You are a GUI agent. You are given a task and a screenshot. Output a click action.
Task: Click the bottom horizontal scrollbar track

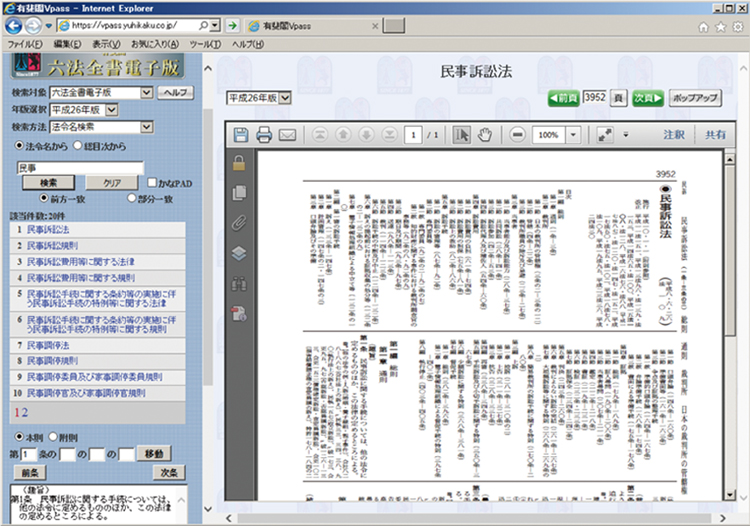tap(475, 518)
